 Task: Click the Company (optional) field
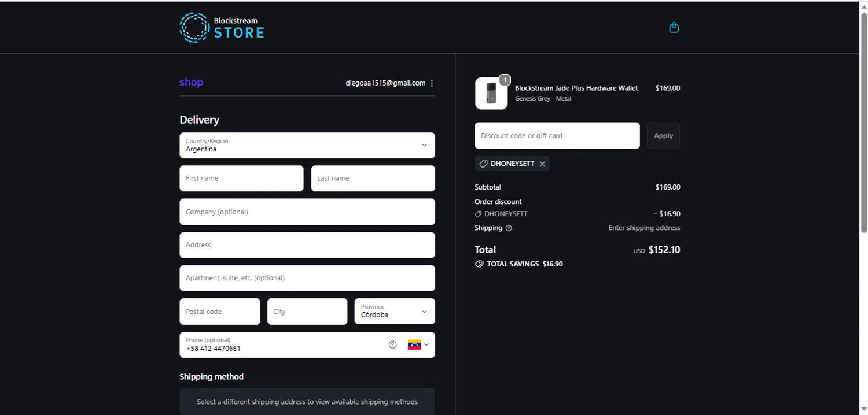pos(307,212)
